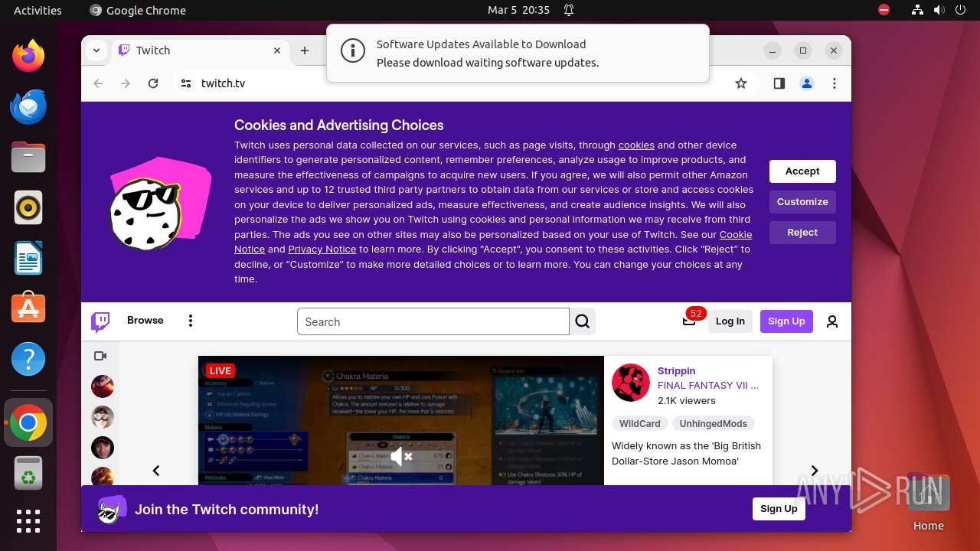
Task: Click the browser back arrow
Action: pos(98,83)
